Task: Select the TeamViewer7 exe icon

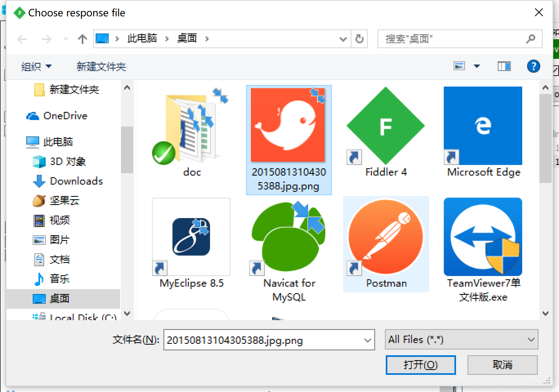Action: (x=483, y=237)
